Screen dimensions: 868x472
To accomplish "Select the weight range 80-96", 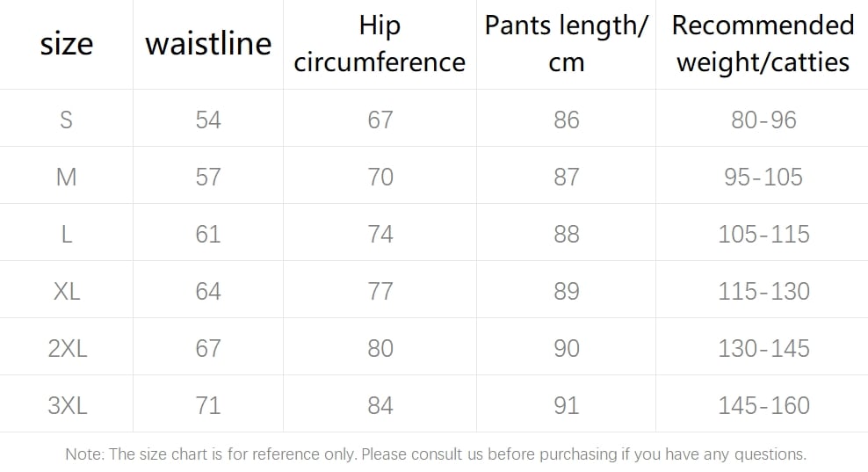I will coord(763,120).
